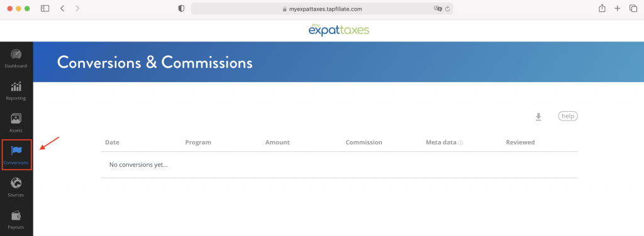Image resolution: width=644 pixels, height=236 pixels.
Task: Click the Meta data info icon
Action: (x=460, y=143)
